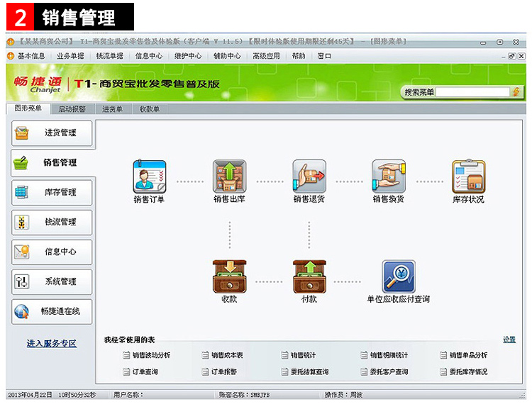The width and height of the screenshot is (532, 404).
Task: Open the 单位应收应付查询 query icon
Action: 399,276
